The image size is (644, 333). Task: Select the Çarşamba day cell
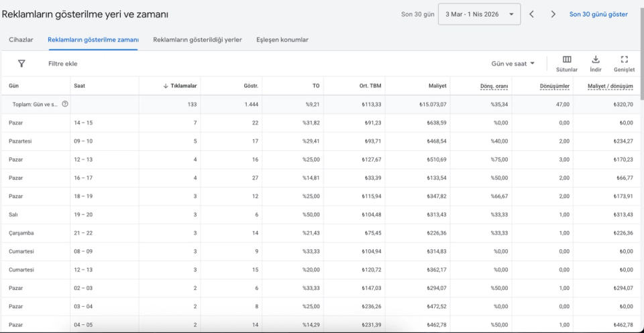21,233
